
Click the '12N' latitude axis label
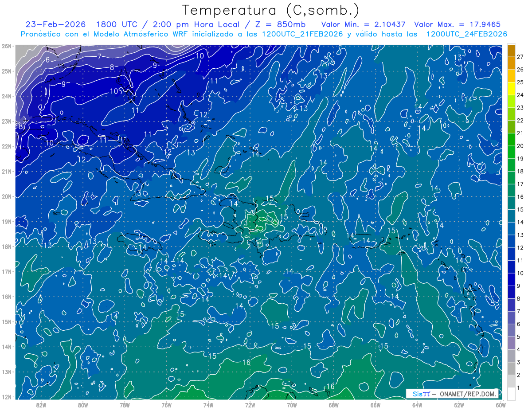[x=7, y=397]
